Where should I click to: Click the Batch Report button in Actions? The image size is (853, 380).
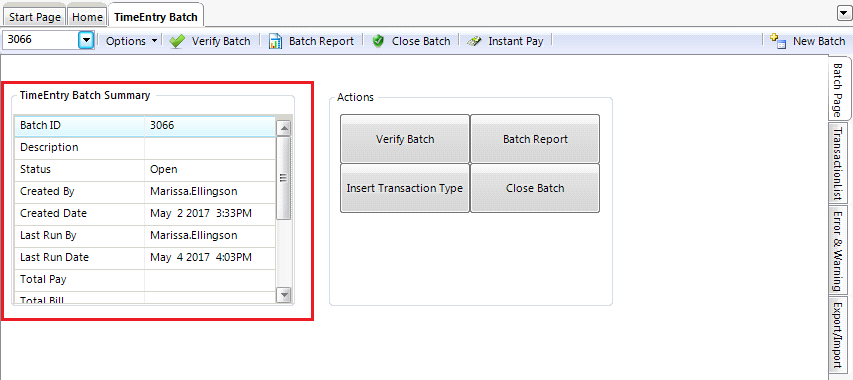[535, 139]
